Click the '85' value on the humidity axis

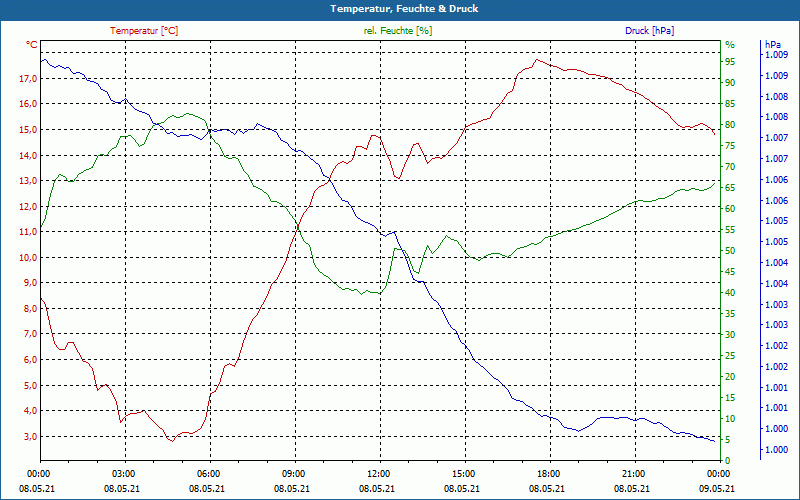tap(730, 104)
